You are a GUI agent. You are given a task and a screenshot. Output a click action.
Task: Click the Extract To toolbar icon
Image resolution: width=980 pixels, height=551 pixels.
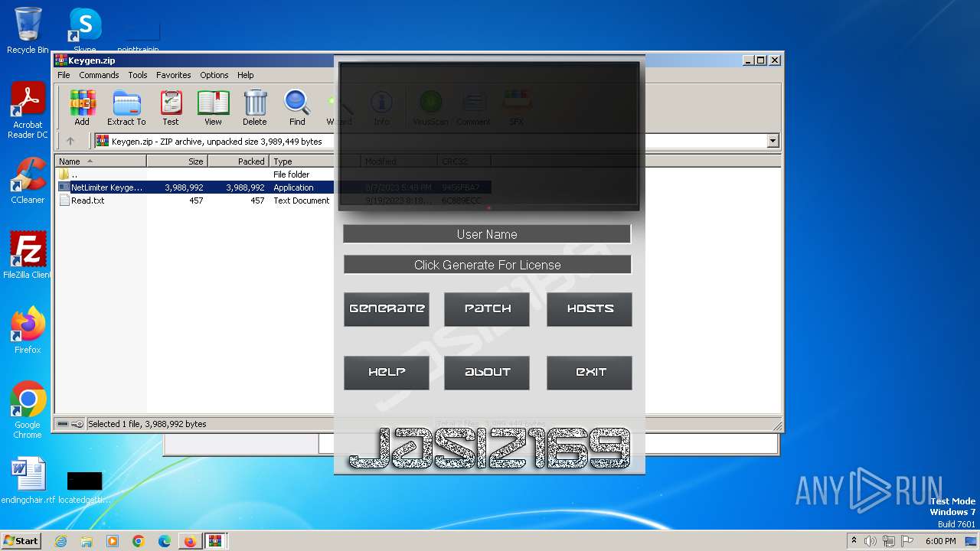126,108
